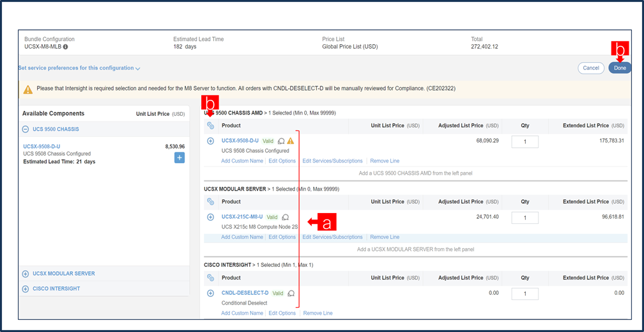Click Edit Services/Subscriptions under UCSX-215C-M8-U

(x=333, y=237)
